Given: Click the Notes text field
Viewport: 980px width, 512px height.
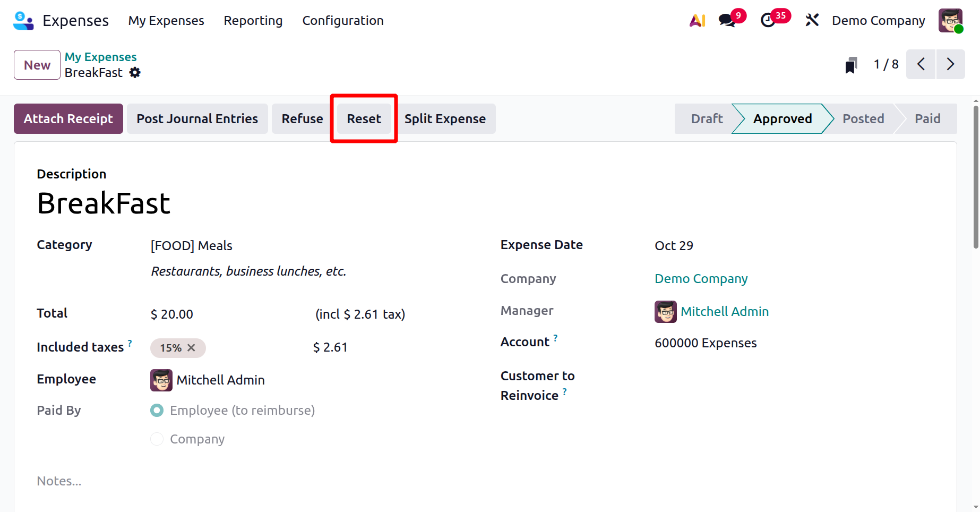Looking at the screenshot, I should tap(212, 481).
